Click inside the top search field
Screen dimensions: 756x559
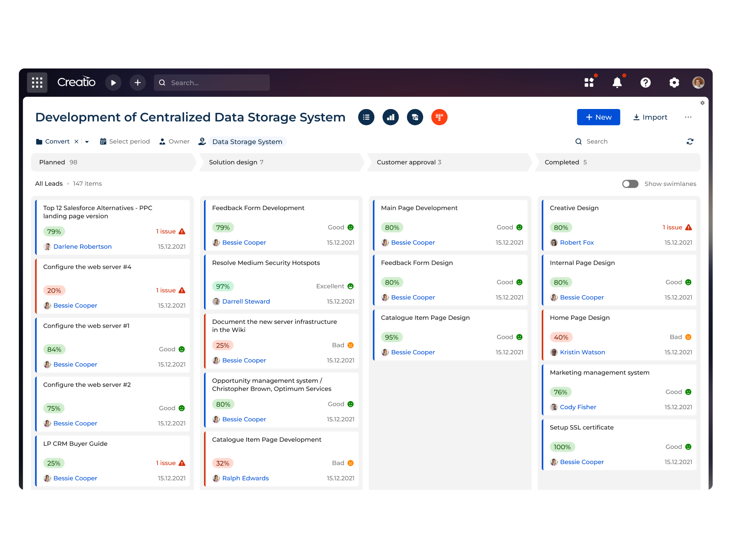pos(211,82)
